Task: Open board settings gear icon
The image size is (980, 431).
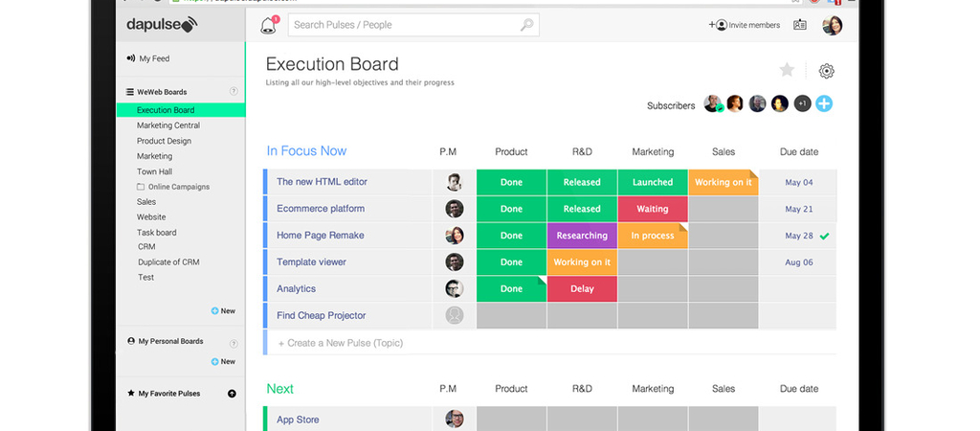Action: tap(827, 71)
